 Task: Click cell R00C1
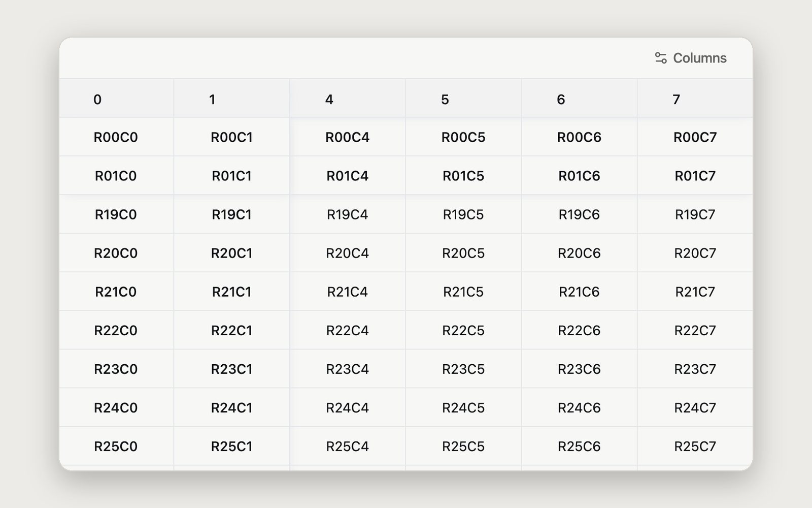tap(232, 137)
